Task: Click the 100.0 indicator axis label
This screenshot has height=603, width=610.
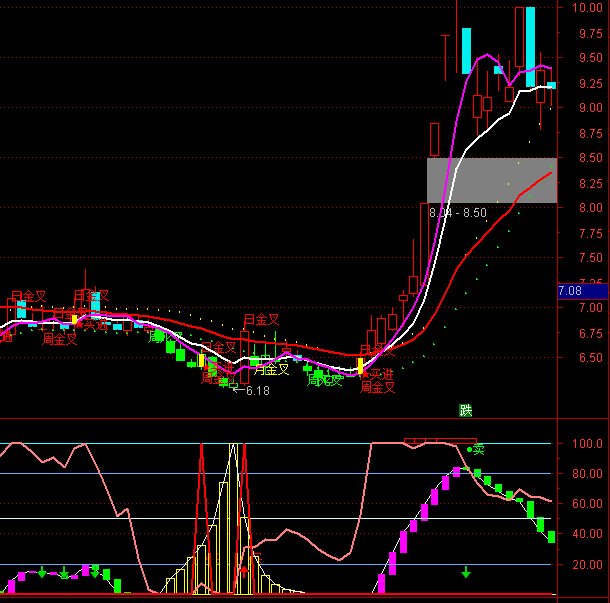Action: 586,443
